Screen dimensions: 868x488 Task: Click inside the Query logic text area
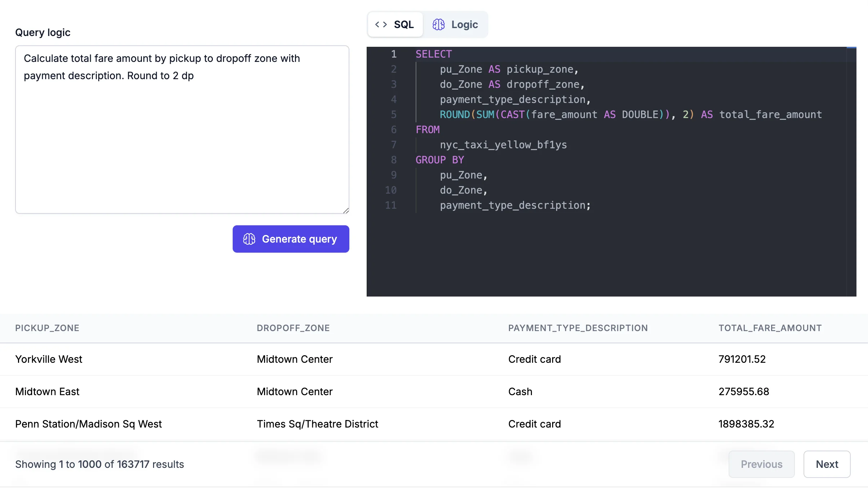182,130
